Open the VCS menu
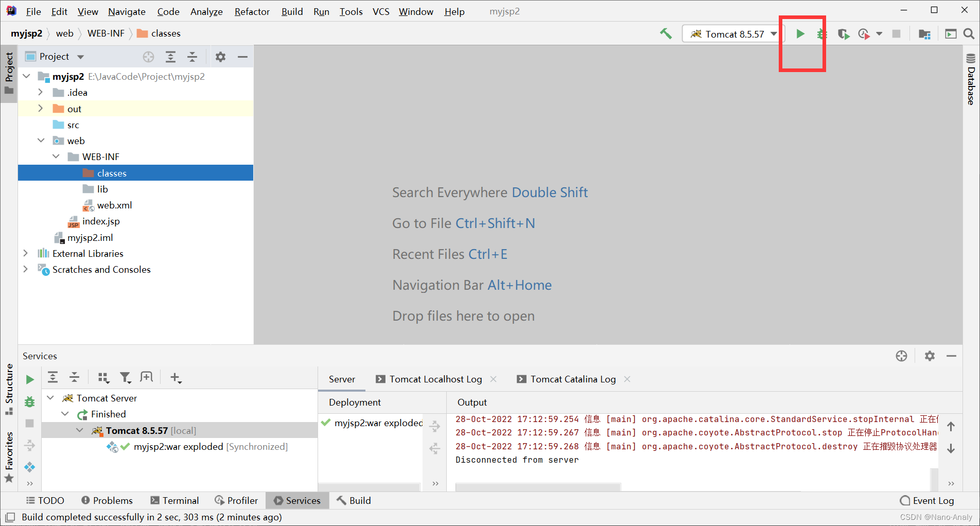The width and height of the screenshot is (980, 526). coord(381,11)
